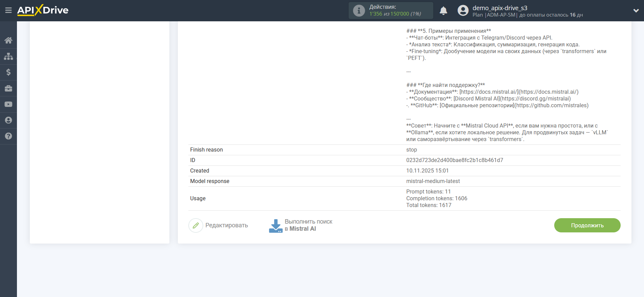The width and height of the screenshot is (644, 297).
Task: Open the briefcase icon in sidebar
Action: pos(8,88)
